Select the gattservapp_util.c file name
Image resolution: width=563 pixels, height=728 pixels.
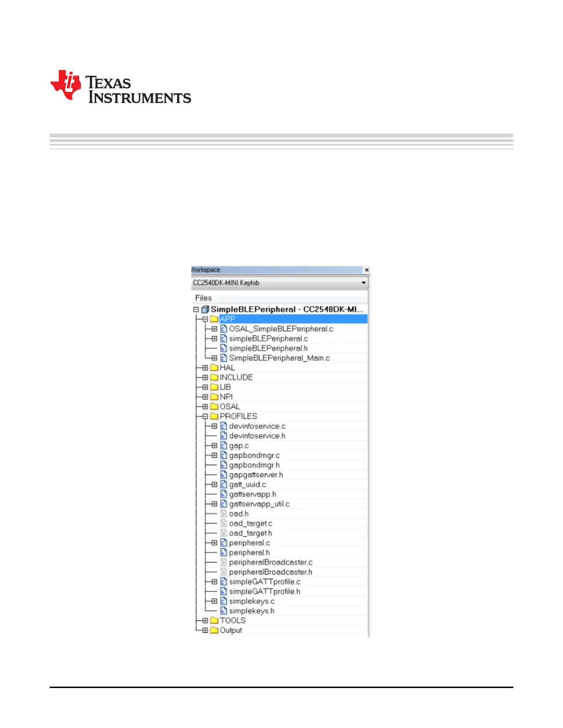259,504
